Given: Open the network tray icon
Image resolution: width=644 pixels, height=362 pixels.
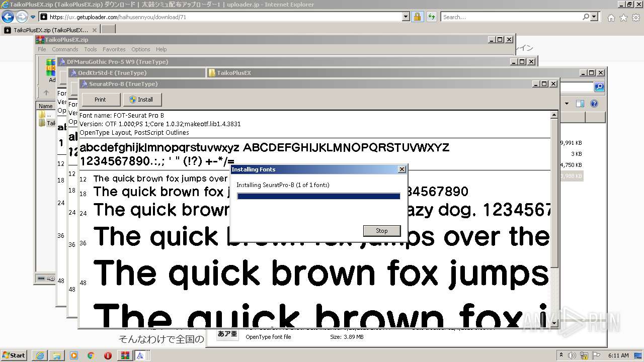Looking at the screenshot, I should click(x=584, y=355).
